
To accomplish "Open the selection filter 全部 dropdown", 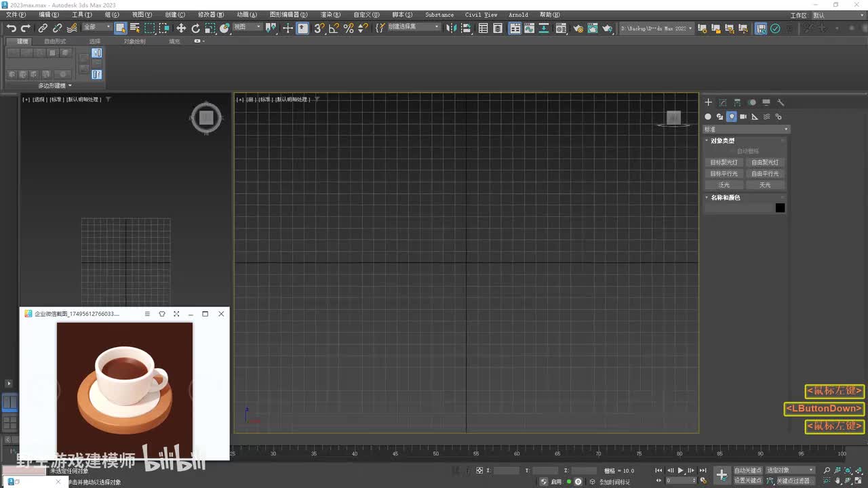I will click(x=96, y=27).
